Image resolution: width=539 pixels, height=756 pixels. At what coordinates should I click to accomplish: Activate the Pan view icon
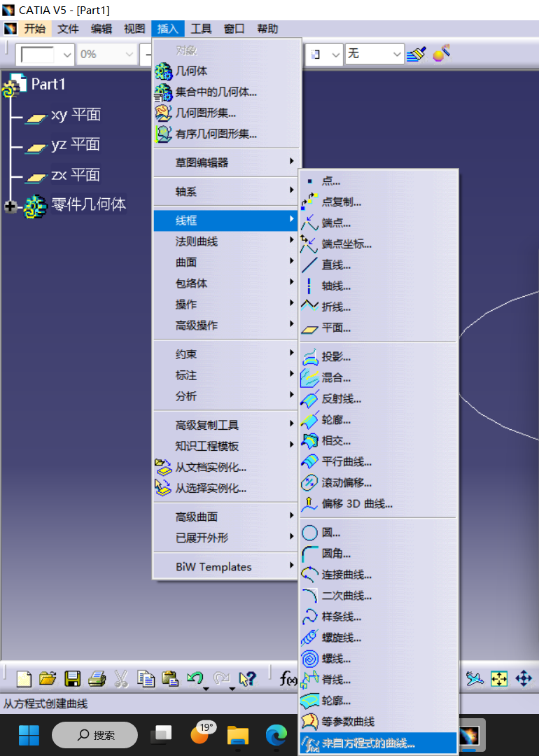[524, 679]
